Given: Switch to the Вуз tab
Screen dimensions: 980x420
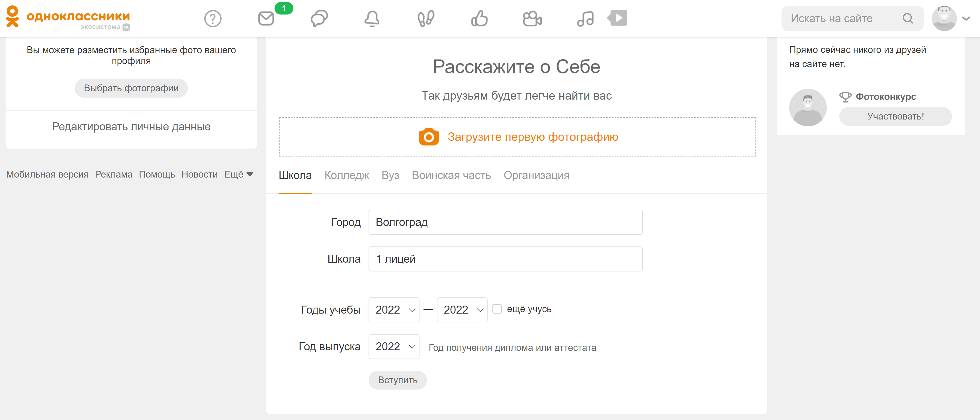Looking at the screenshot, I should [x=390, y=175].
